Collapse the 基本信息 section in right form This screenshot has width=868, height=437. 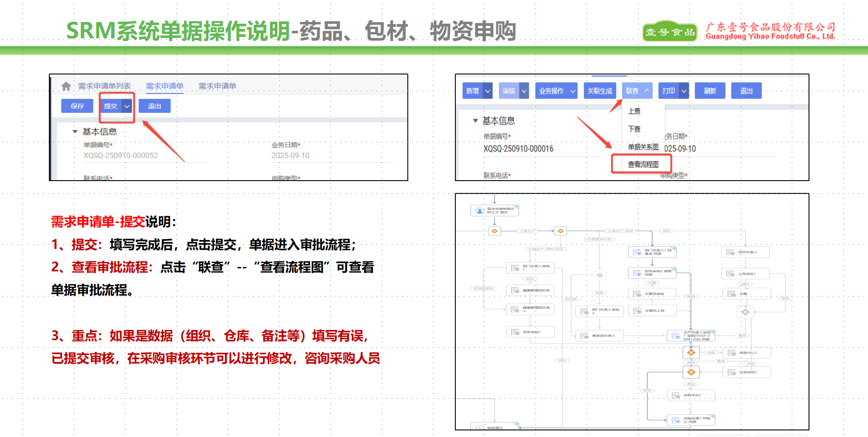[475, 121]
